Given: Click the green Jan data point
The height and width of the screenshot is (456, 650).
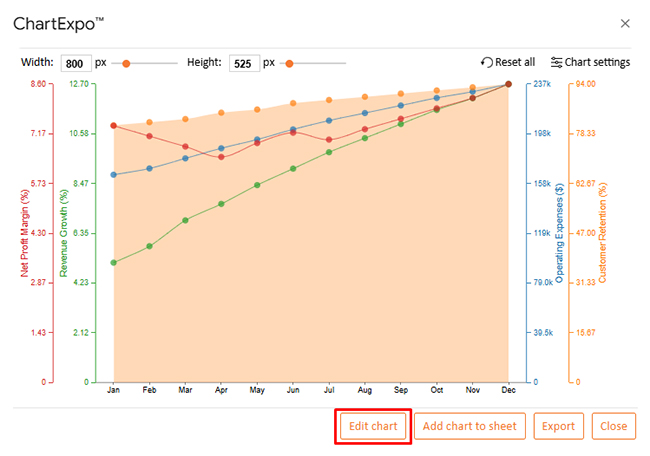Looking at the screenshot, I should coord(114,263).
